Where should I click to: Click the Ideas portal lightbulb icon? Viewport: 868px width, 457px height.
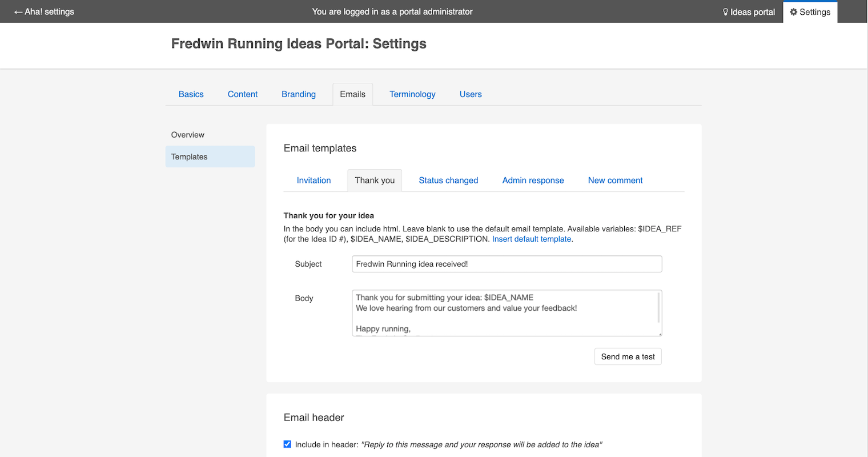coord(726,11)
